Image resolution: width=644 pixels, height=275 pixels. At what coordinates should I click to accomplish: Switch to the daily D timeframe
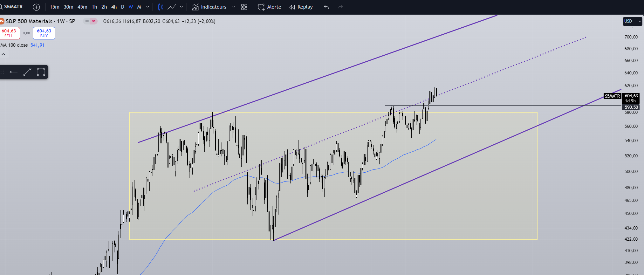123,7
